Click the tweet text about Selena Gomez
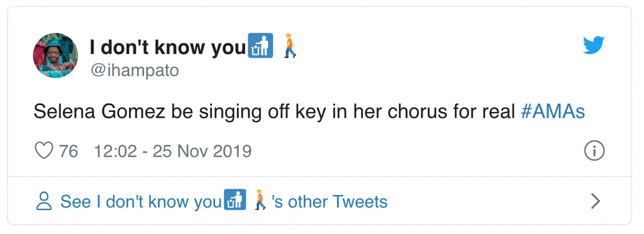This screenshot has width=644, height=234. (x=309, y=112)
